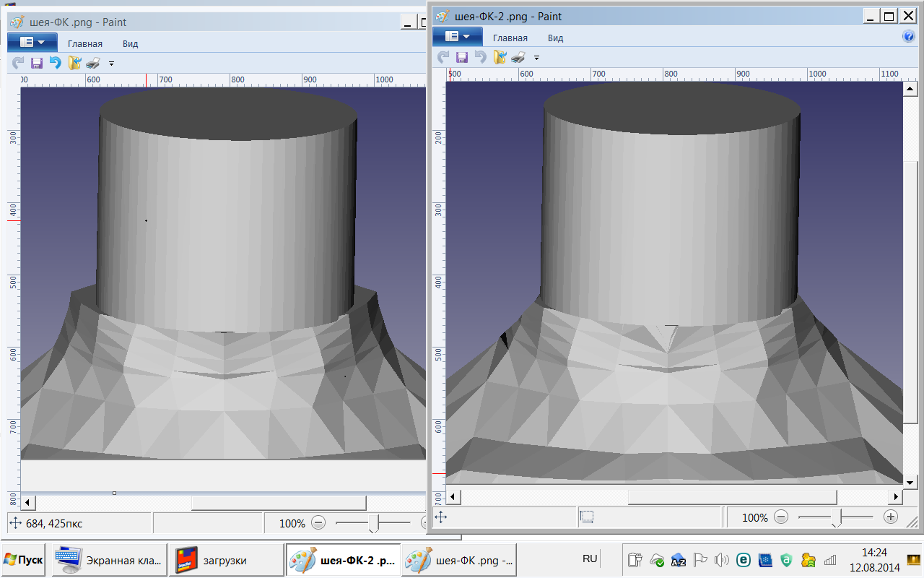Click Print icon in шея-ФК-2 .png window
The width and height of the screenshot is (924, 578).
coord(518,57)
